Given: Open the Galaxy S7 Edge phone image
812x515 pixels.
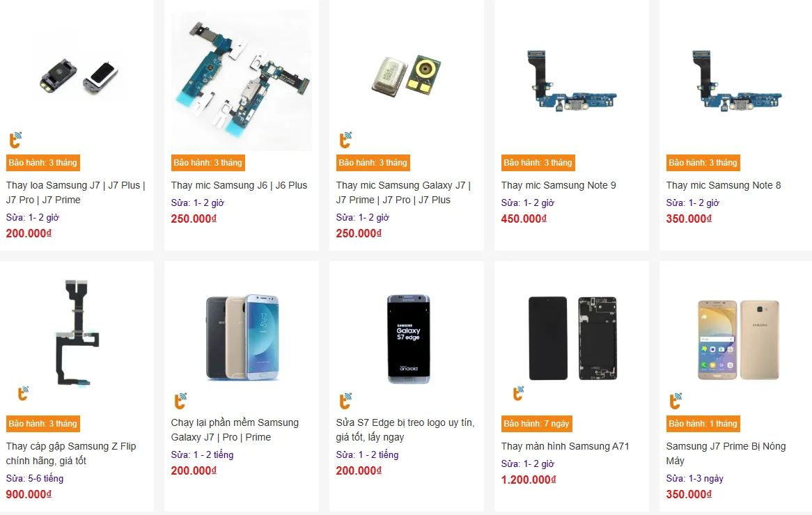Looking at the screenshot, I should [408, 339].
